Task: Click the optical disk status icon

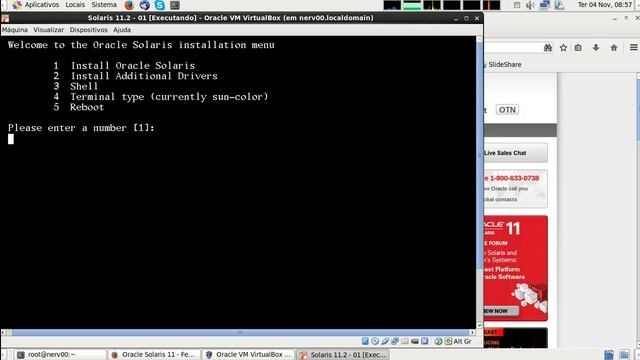Action: 375,341
